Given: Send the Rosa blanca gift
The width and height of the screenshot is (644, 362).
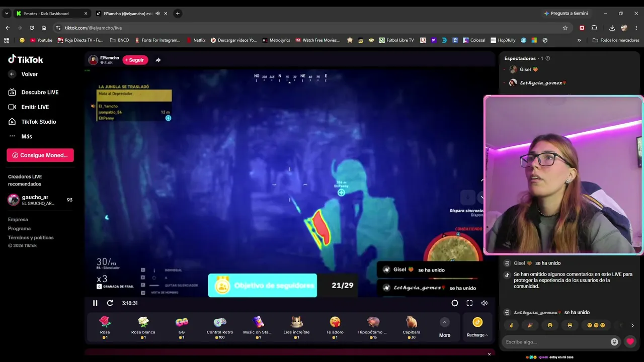Looking at the screenshot, I should pos(143,327).
